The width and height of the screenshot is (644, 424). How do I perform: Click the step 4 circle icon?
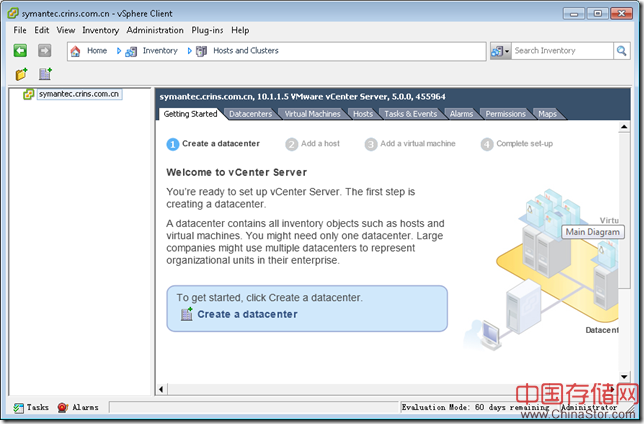coord(487,145)
